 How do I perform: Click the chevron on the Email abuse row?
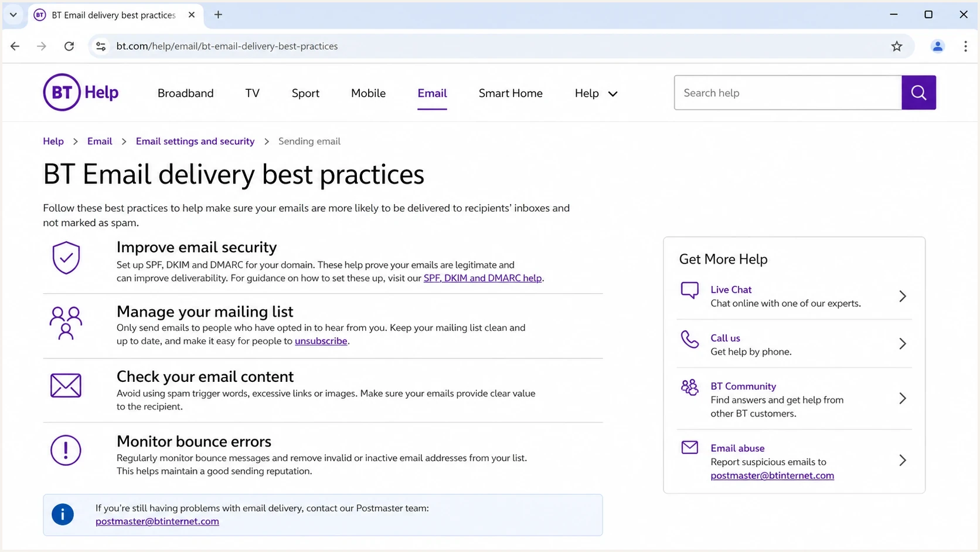click(903, 460)
